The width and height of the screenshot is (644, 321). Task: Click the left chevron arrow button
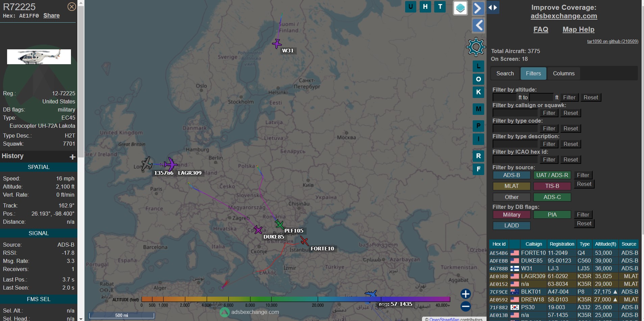click(x=478, y=25)
